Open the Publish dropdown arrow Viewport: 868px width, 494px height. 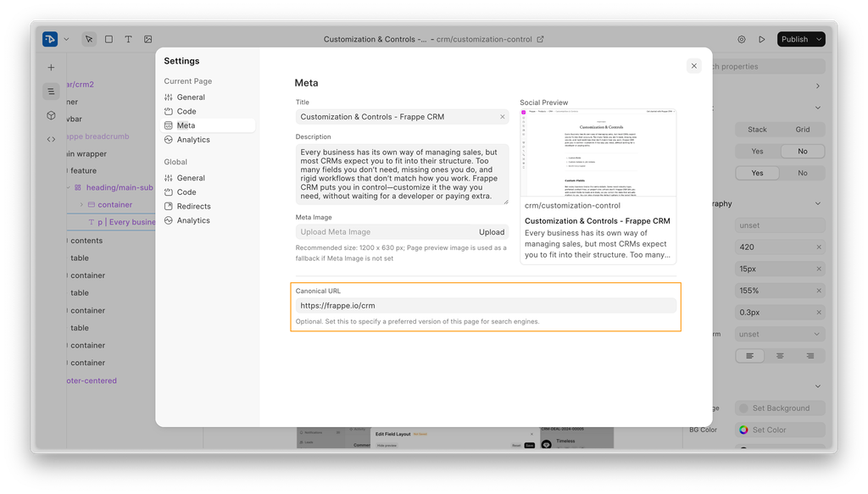819,39
